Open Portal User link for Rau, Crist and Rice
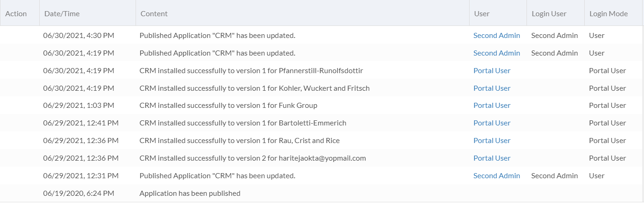Viewport: 644px width, 206px height. pos(492,140)
